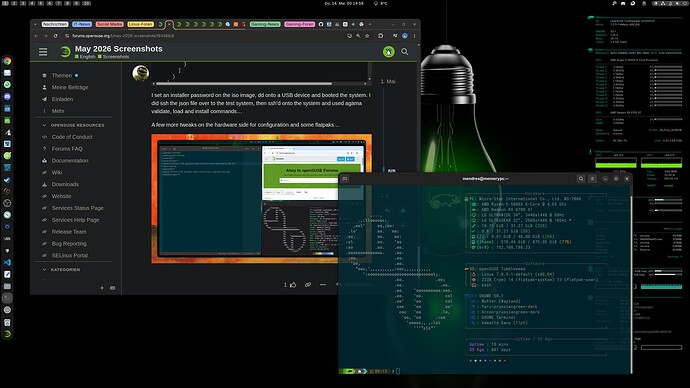The image size is (690, 388).
Task: Switch to the Nachrichten tab group
Action: (x=55, y=24)
